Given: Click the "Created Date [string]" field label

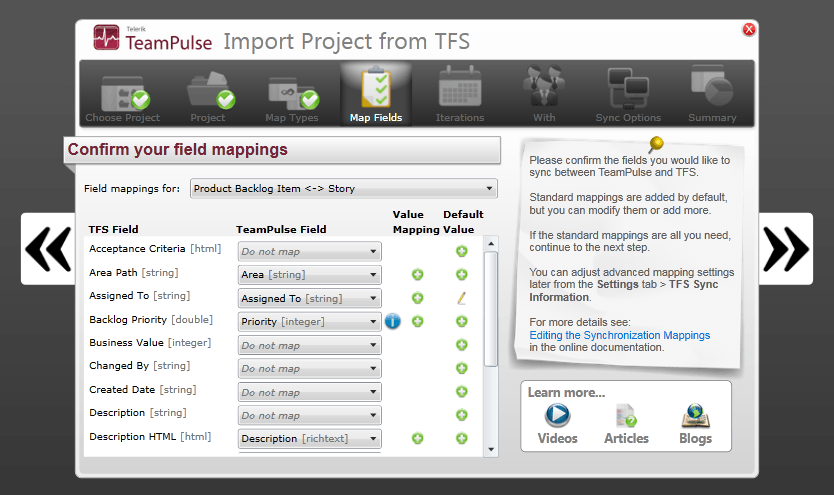Looking at the screenshot, I should pos(143,389).
